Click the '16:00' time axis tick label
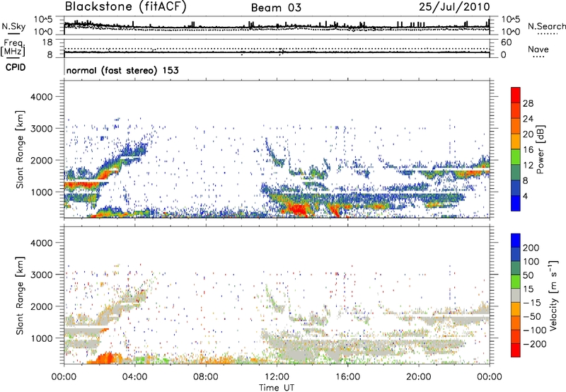The image size is (566, 392). click(347, 377)
